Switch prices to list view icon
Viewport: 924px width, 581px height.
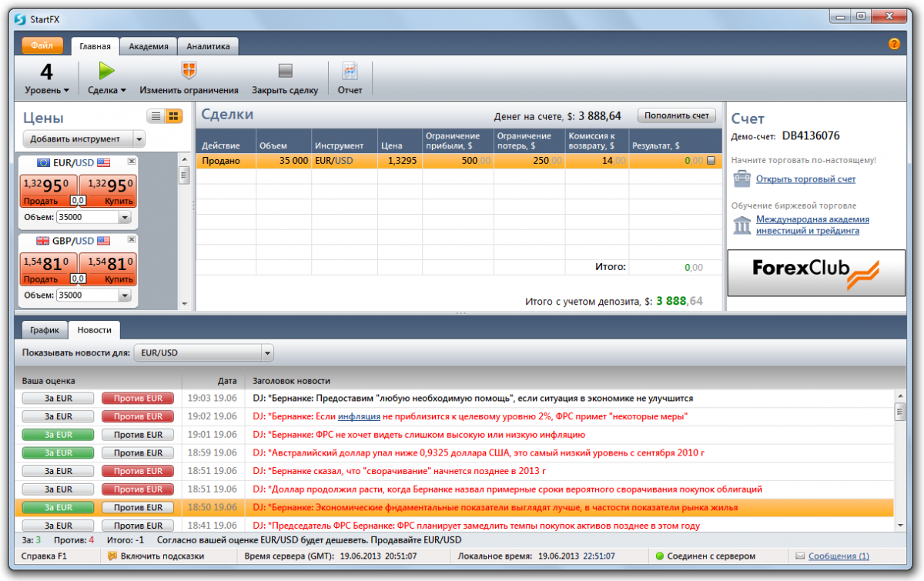(156, 116)
